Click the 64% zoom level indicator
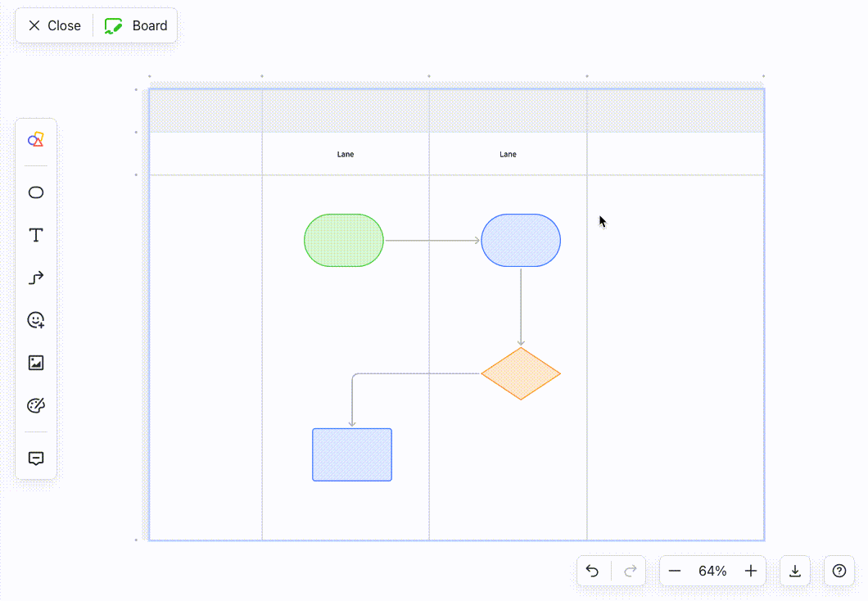868x601 pixels. (712, 571)
